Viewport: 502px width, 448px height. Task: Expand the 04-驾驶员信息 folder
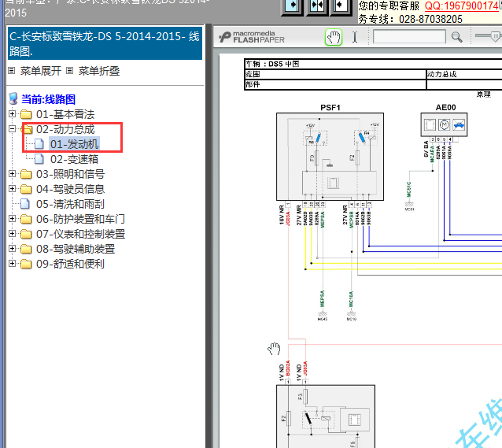click(12, 188)
